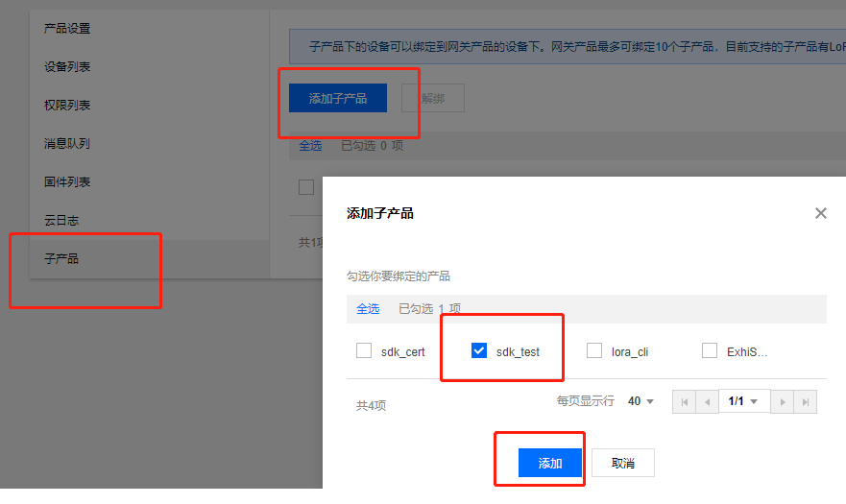Viewport: 846px width, 504px height.
Task: Check the lora_cli product checkbox
Action: 594,350
